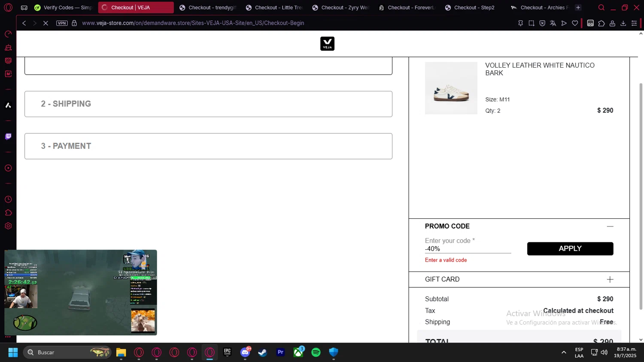Viewport: 644px width, 362px height.
Task: Open the extensions puzzle icon in toolbar
Action: pos(601,23)
